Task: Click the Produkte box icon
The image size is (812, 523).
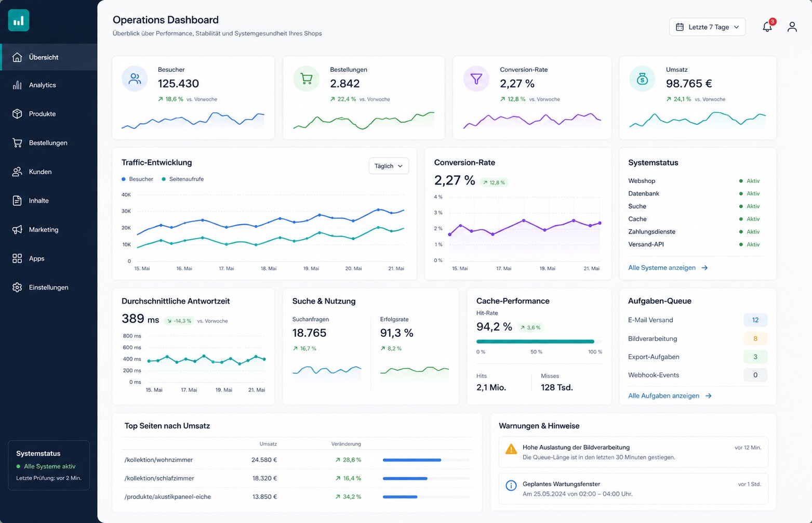Action: point(17,114)
